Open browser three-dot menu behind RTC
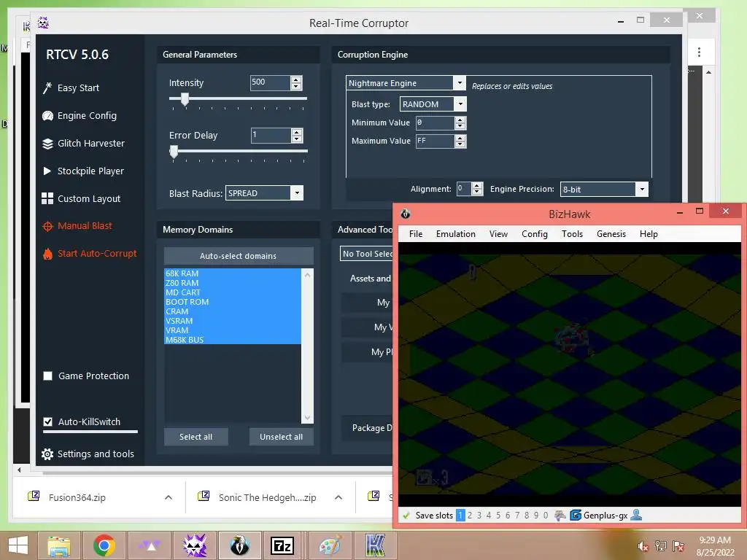The width and height of the screenshot is (747, 560). pyautogui.click(x=699, y=52)
